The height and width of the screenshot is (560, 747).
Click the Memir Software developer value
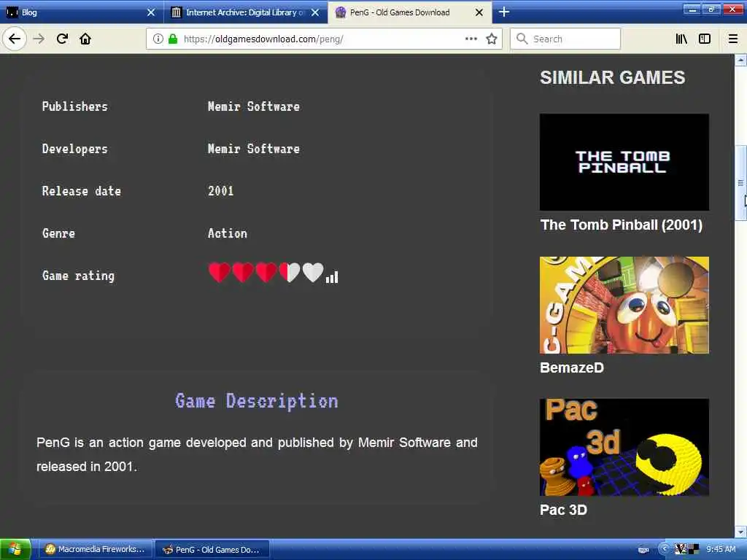pyautogui.click(x=253, y=149)
